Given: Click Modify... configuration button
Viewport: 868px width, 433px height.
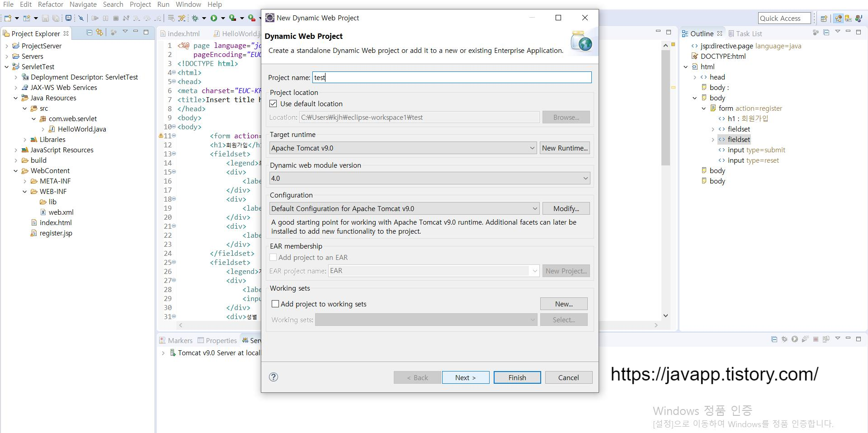Looking at the screenshot, I should [x=566, y=208].
